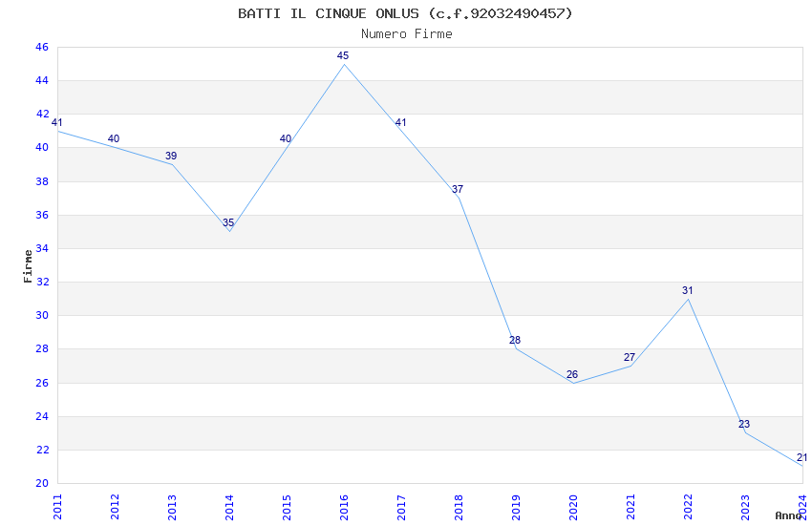Click y-axis tick label '22'
The image size is (812, 525).
tap(42, 450)
